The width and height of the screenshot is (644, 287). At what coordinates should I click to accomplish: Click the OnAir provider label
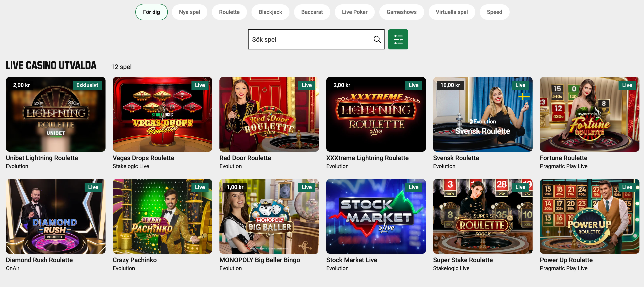click(x=13, y=268)
